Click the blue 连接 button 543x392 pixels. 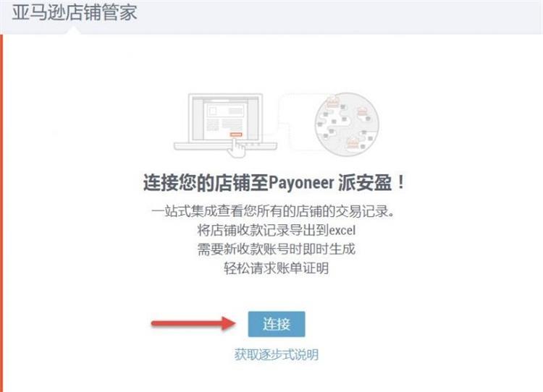277,324
